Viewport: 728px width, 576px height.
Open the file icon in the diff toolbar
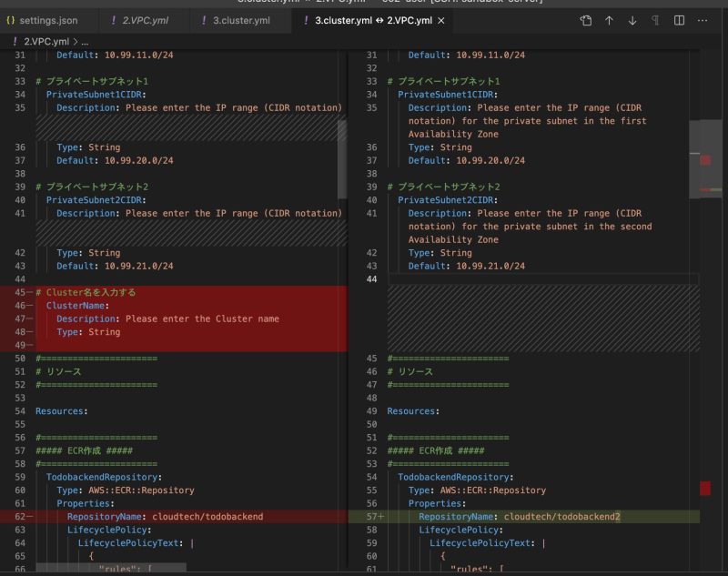pos(586,21)
